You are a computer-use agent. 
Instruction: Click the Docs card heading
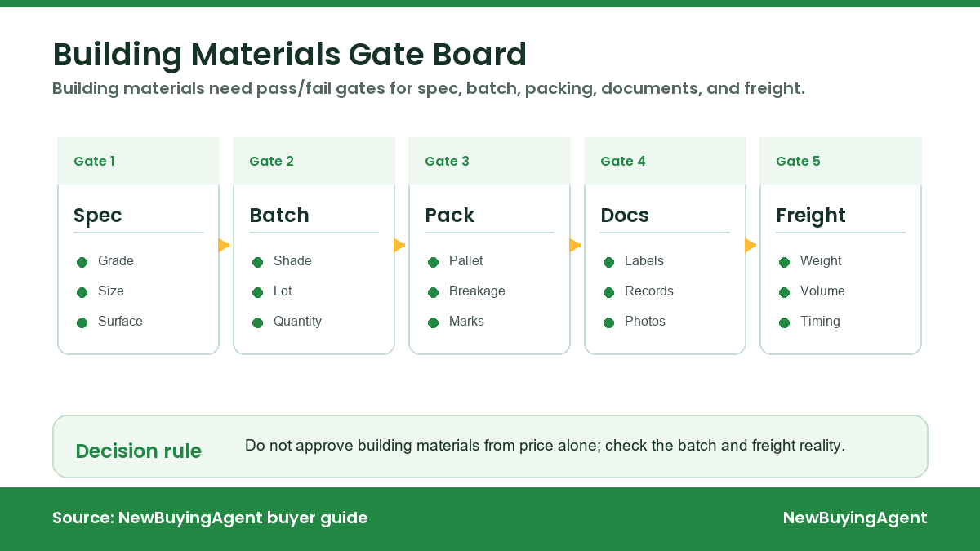[x=625, y=216]
